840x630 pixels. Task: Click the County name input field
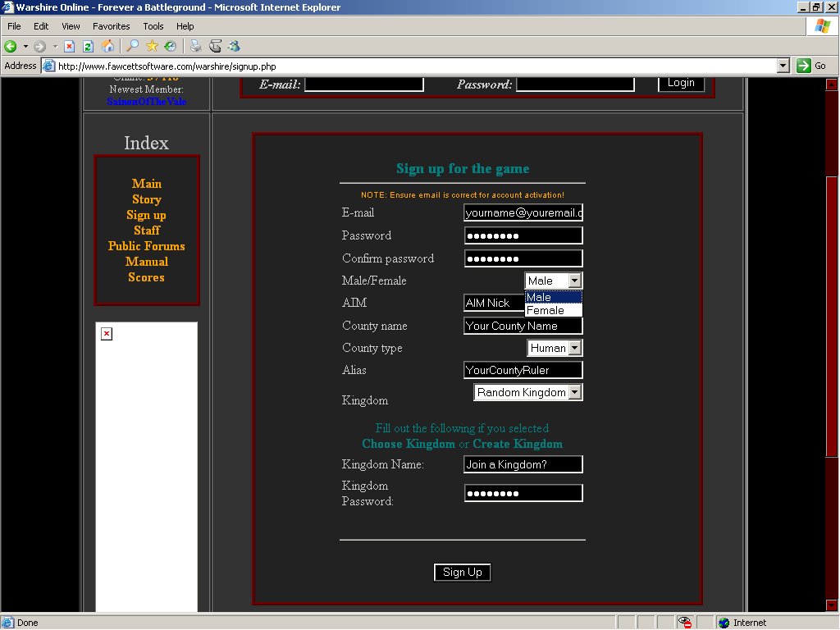(x=523, y=326)
